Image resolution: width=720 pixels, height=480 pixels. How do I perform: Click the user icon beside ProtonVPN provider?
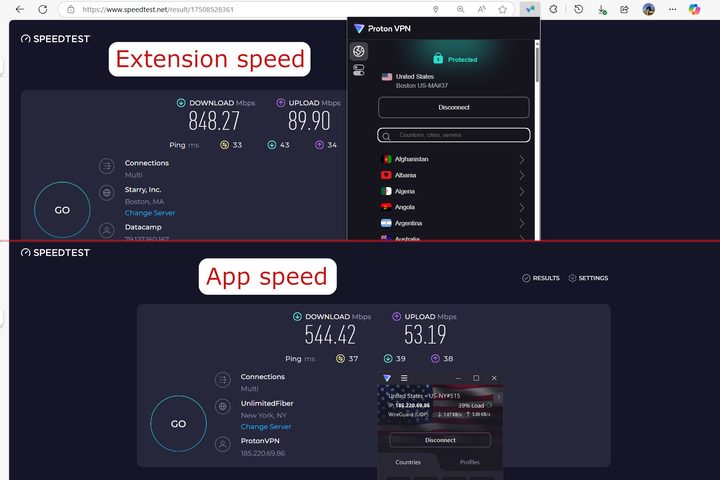click(223, 444)
